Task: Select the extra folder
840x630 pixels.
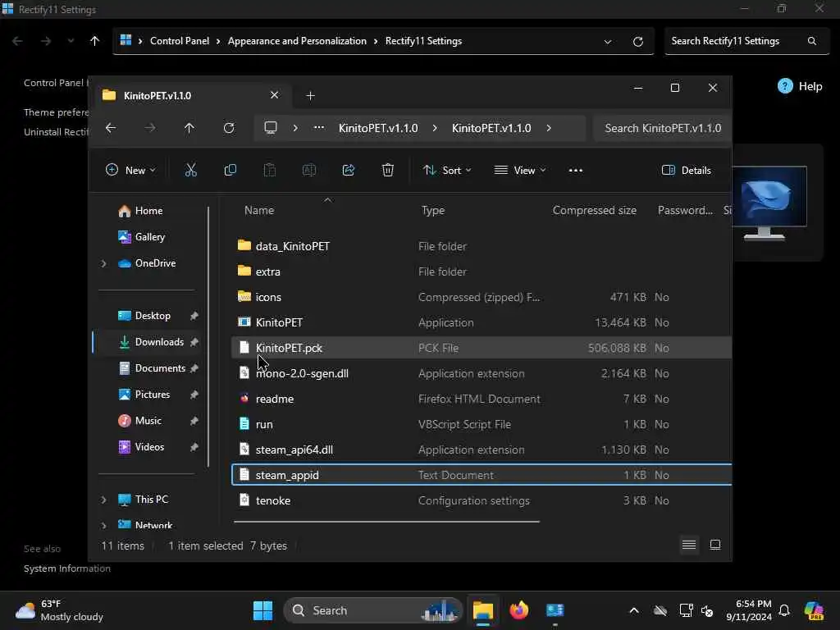Action: 481,272
